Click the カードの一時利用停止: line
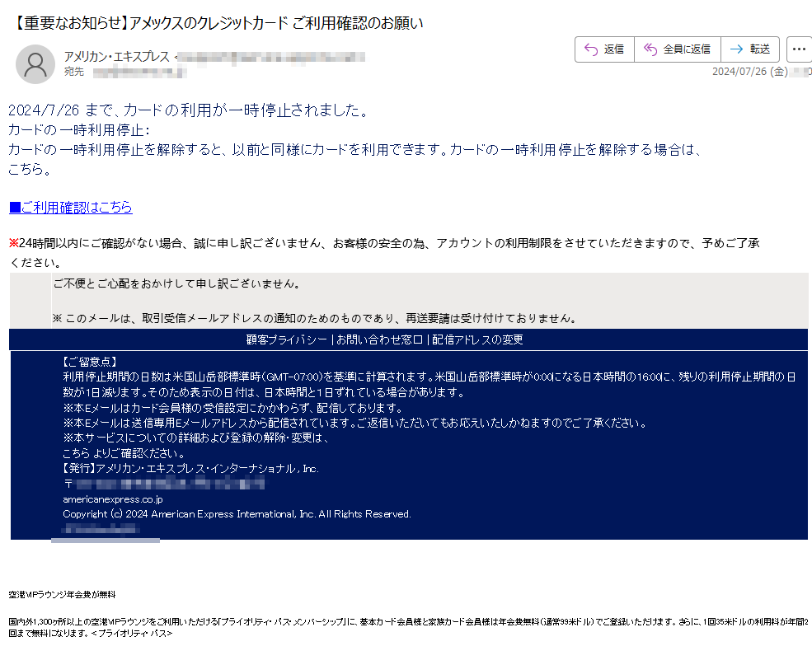This screenshot has width=812, height=646. point(79,130)
